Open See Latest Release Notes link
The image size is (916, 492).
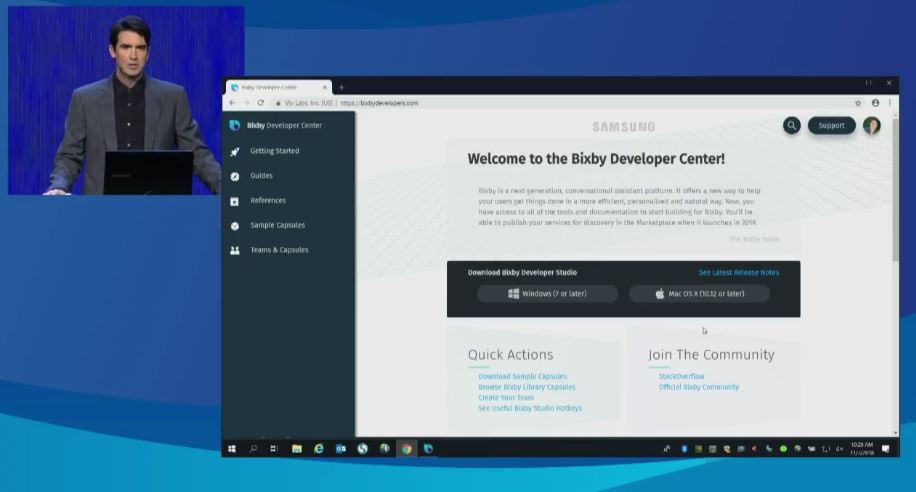tap(738, 272)
